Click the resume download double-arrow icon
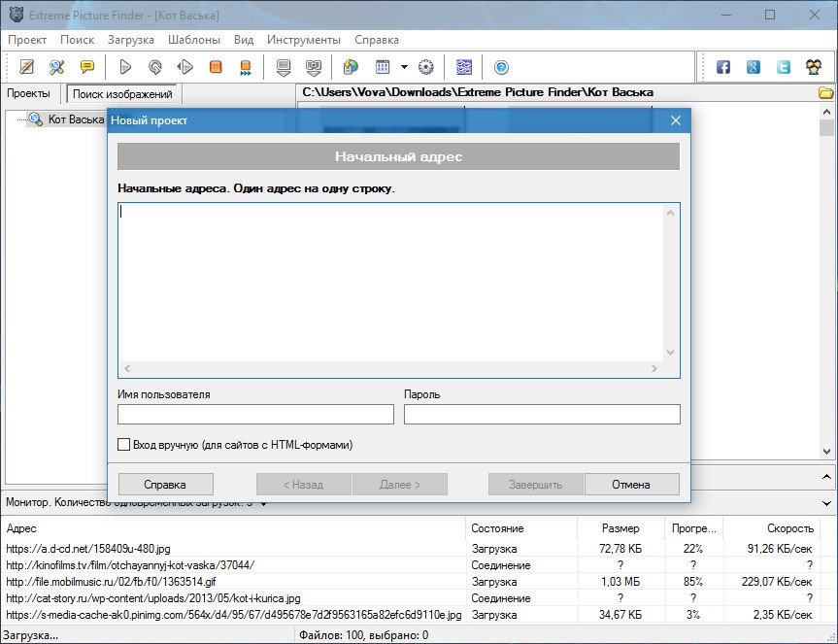This screenshot has width=838, height=644. 184,67
